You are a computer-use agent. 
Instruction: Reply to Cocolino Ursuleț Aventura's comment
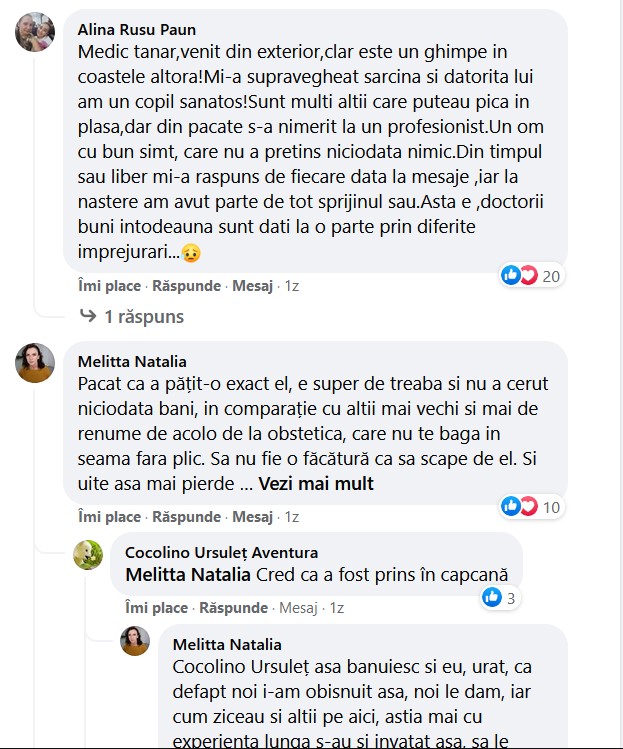point(233,608)
